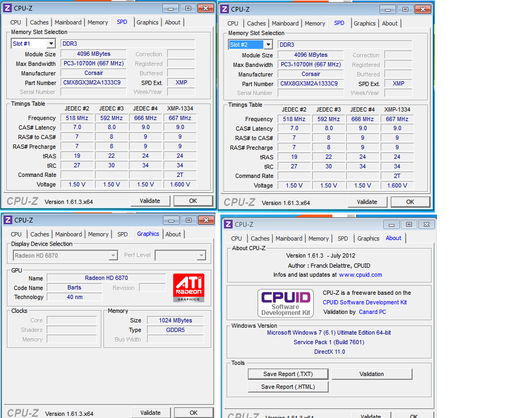Switch to Graphics tab in About window
532x418 pixels.
click(368, 238)
